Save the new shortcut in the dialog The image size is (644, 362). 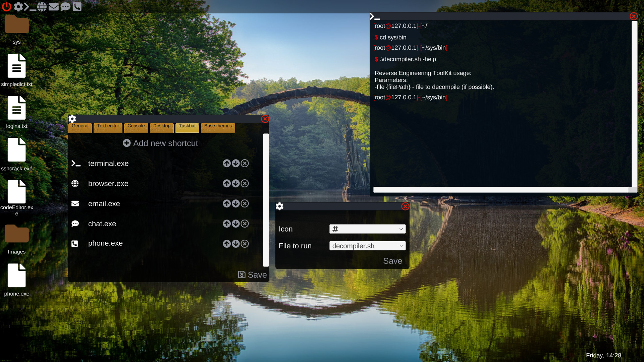(392, 261)
